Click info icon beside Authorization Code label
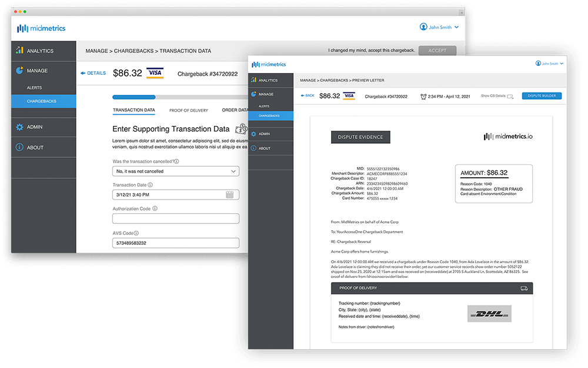Viewport: 588px width, 368px height. coord(155,208)
